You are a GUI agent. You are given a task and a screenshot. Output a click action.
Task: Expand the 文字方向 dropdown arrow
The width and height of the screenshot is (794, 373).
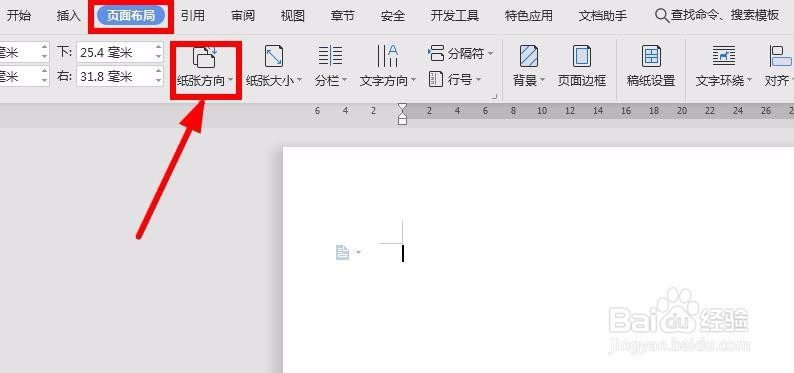[x=413, y=80]
